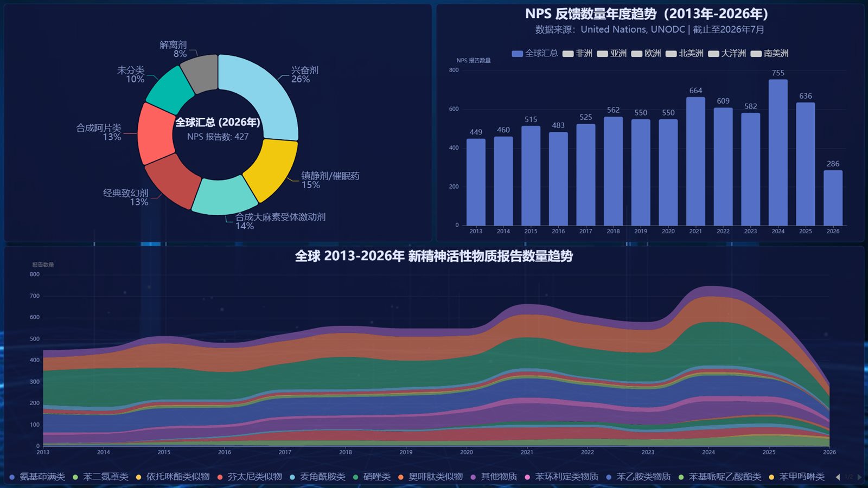
Task: Toggle 依托咪酯类似物 in the area chart legend
Action: pos(173,477)
